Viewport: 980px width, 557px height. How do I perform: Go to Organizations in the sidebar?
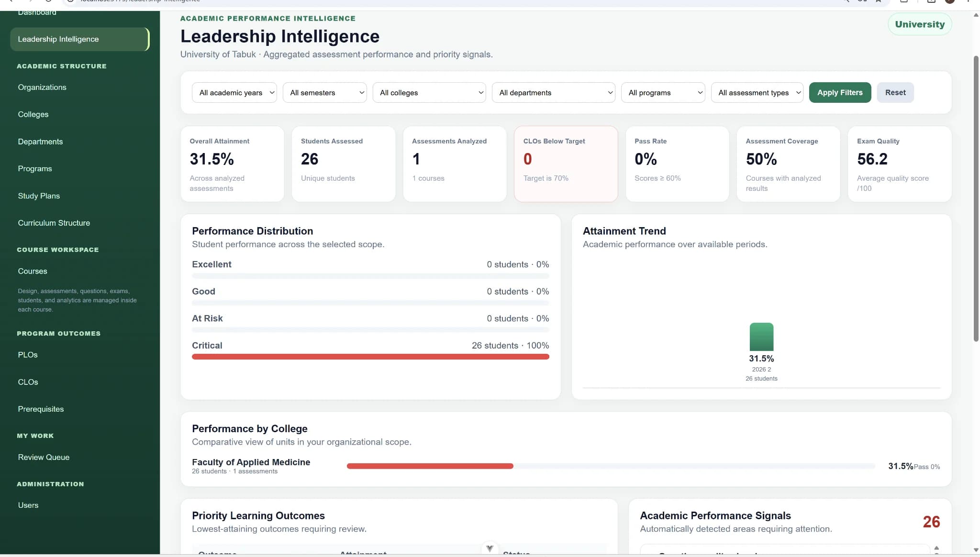(42, 87)
